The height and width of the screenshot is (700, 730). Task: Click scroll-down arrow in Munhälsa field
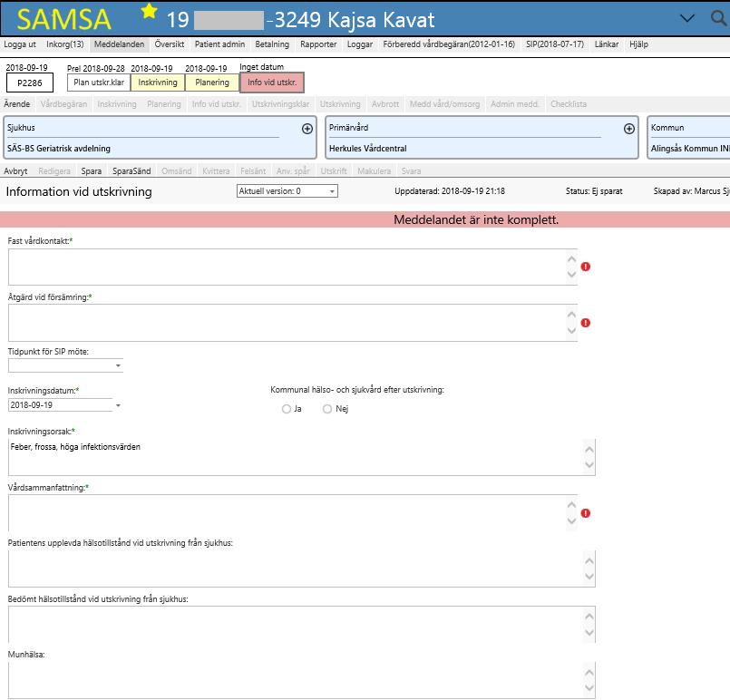589,688
